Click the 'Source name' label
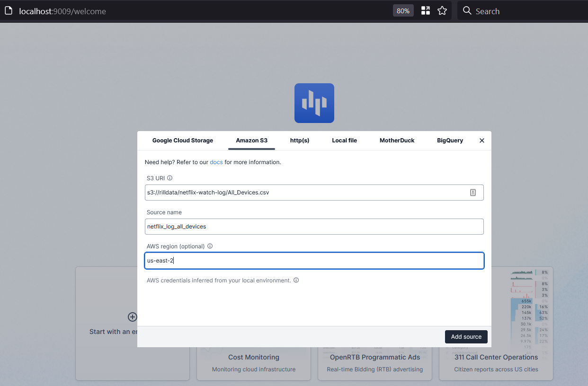Viewport: 588px width, 386px height. (164, 212)
